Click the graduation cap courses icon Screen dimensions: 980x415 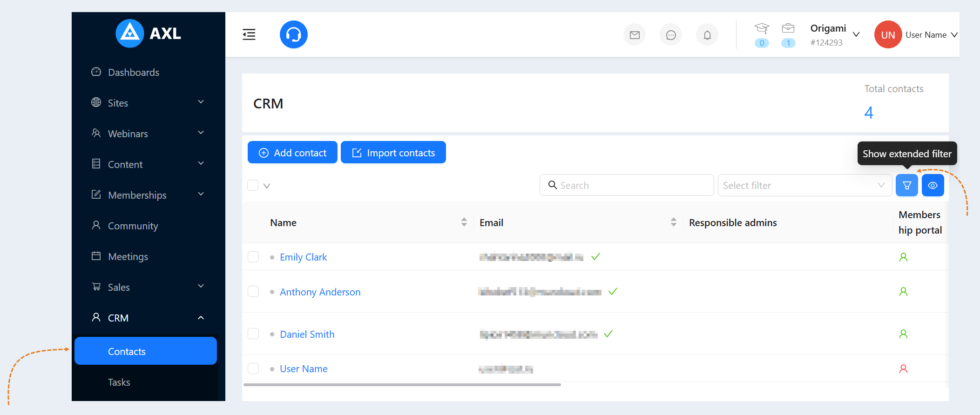(762, 28)
